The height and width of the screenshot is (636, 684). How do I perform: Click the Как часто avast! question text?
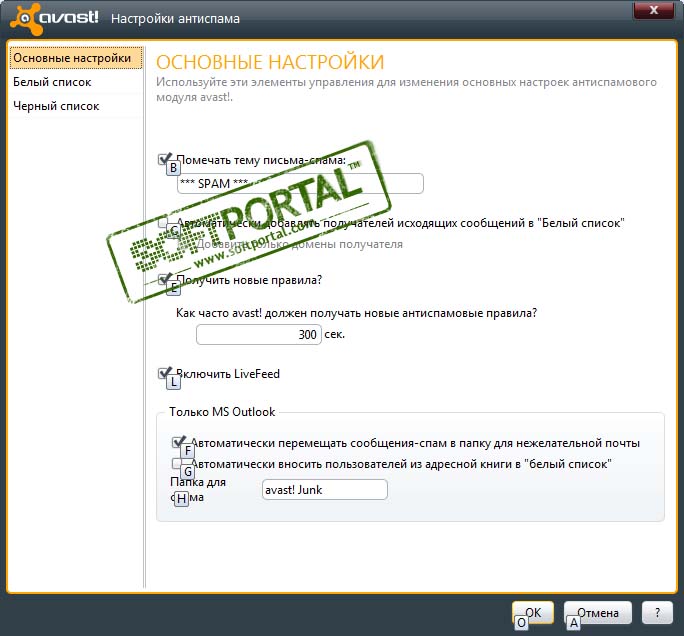(356, 313)
